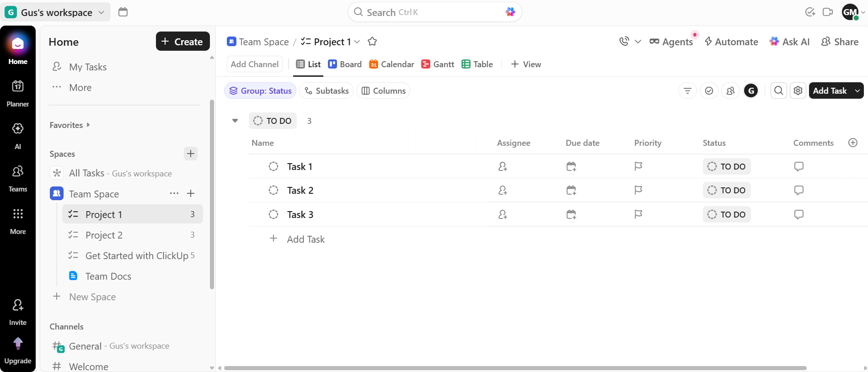
Task: Open the Add Task dropdown arrow
Action: pyautogui.click(x=857, y=91)
